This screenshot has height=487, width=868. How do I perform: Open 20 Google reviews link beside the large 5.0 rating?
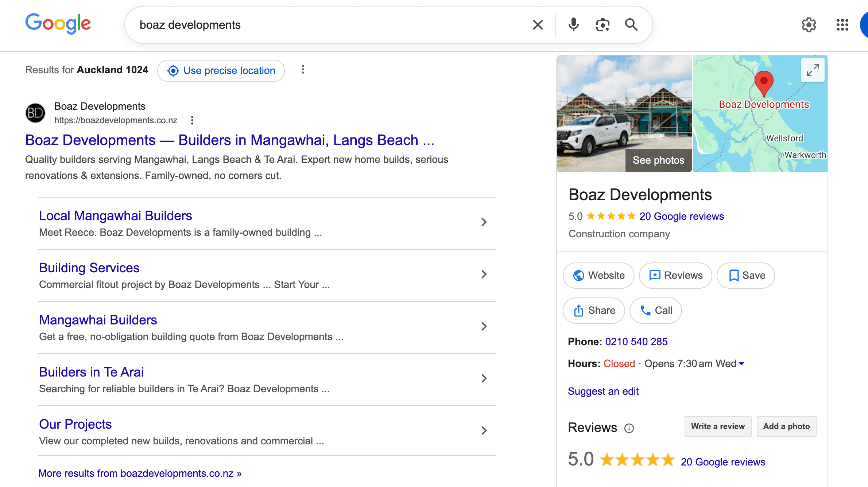(x=723, y=462)
